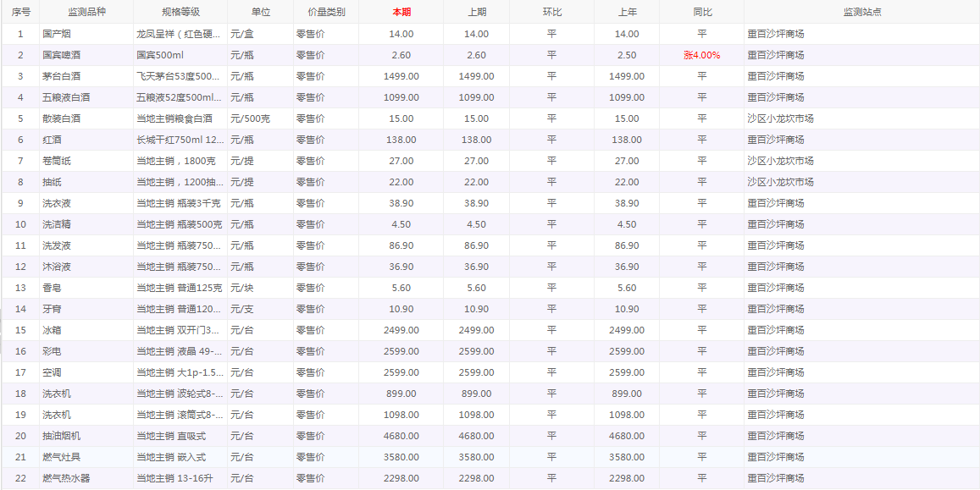
Task: Select 沙区小龙坎市场 in the 卷筒纸 row
Action: (x=781, y=161)
